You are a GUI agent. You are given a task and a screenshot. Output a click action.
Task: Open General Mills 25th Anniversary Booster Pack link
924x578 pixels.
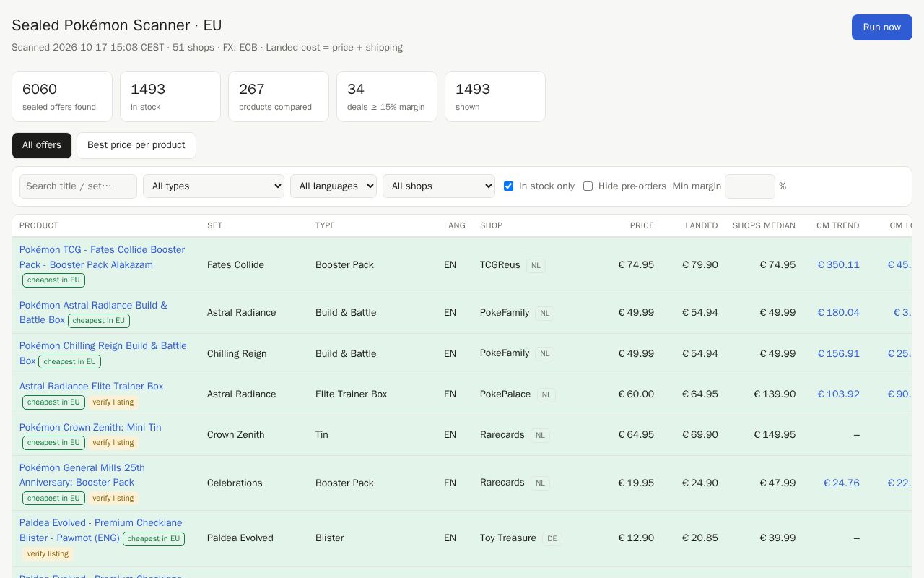[x=82, y=475]
